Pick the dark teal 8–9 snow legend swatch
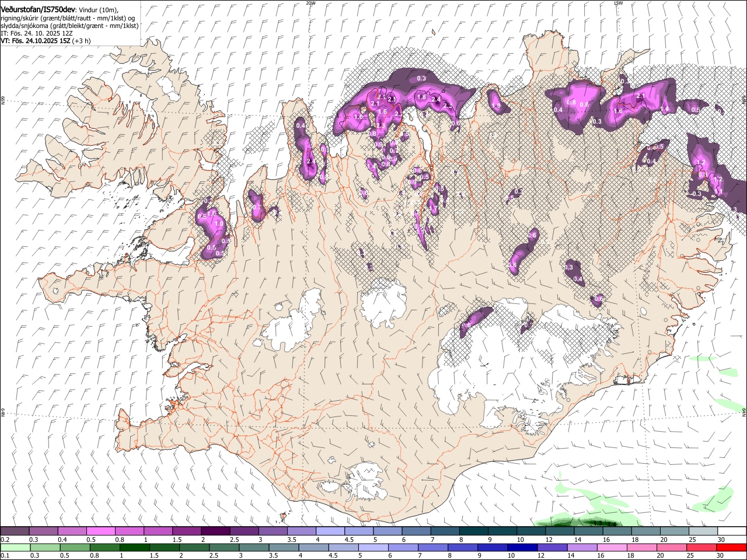This screenshot has height=560, width=747. (473, 531)
